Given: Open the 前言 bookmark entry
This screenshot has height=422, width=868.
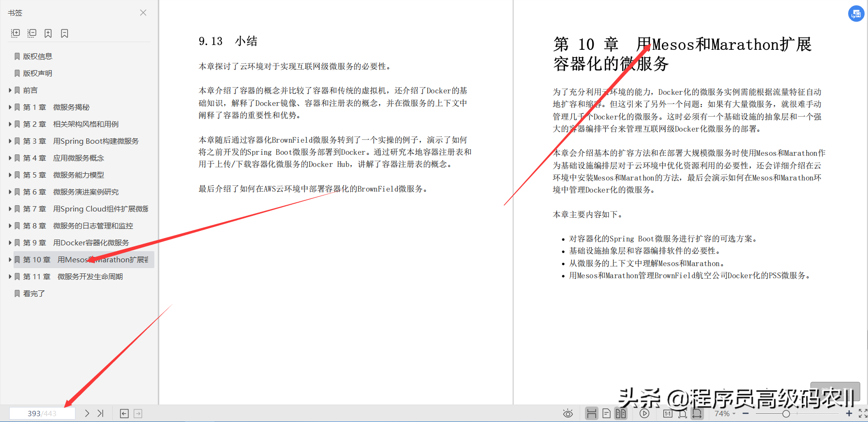Looking at the screenshot, I should point(30,90).
